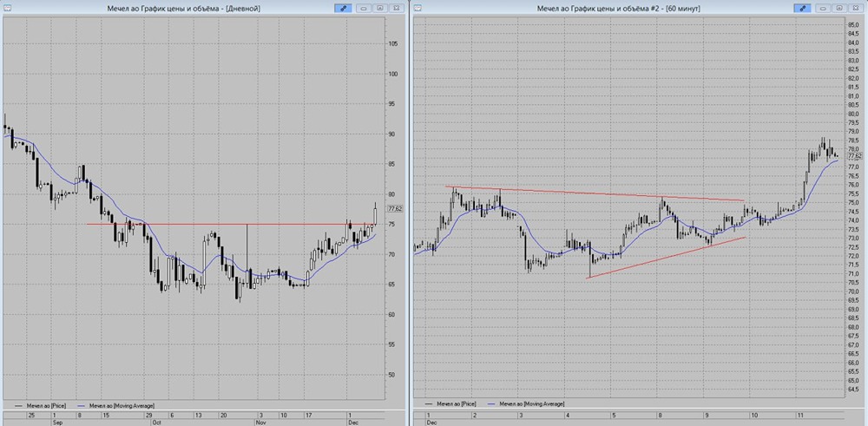
Task: Click day 8 on the 60-minute time axis
Action: pos(661,415)
